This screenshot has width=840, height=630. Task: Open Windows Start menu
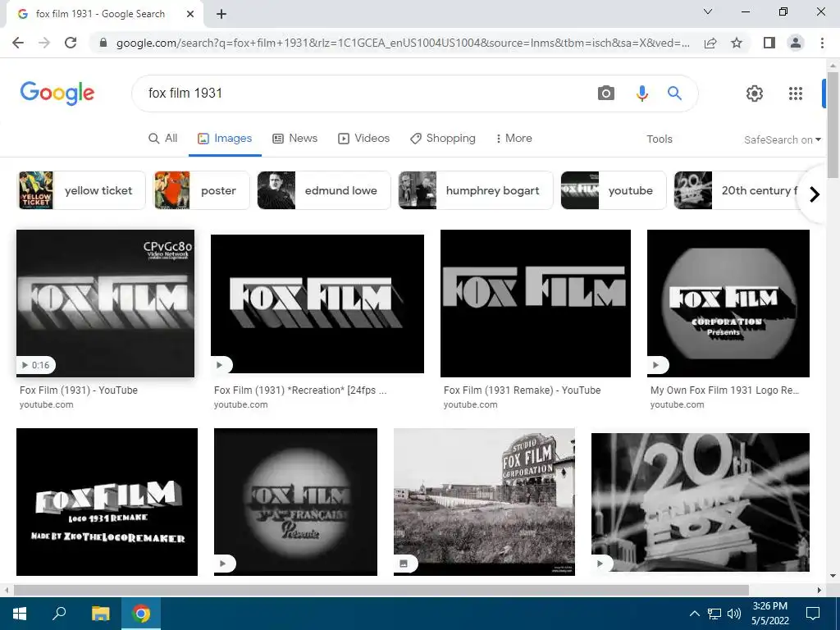click(20, 614)
